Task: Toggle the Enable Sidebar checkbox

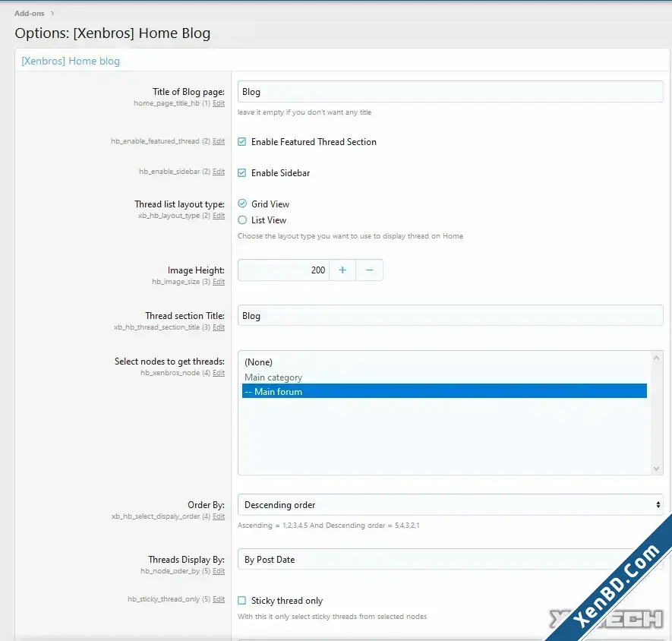Action: click(x=242, y=173)
